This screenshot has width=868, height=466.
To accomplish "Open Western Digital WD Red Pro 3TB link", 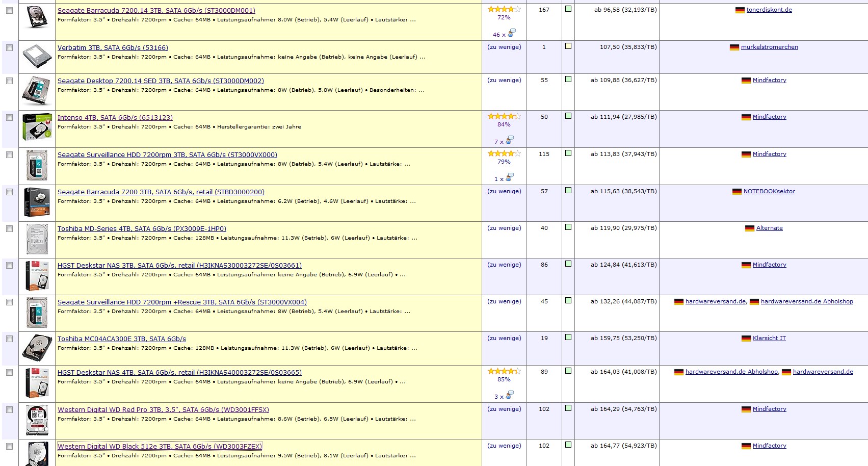I will [x=163, y=410].
